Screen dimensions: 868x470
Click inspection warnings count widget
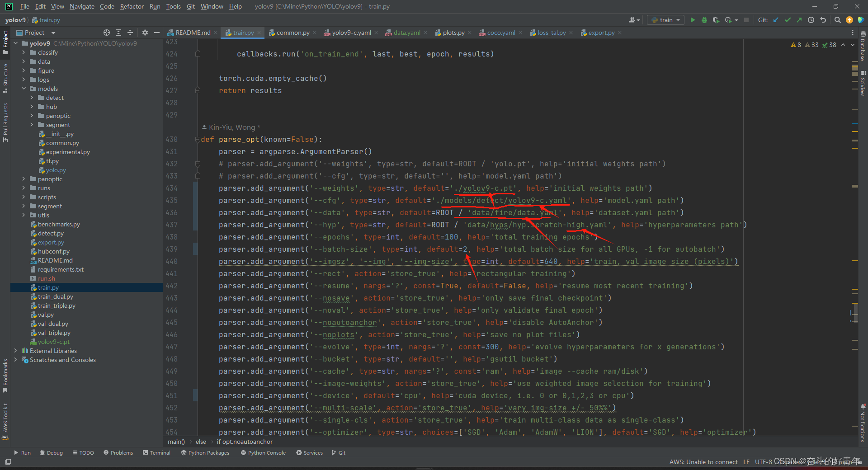(814, 45)
